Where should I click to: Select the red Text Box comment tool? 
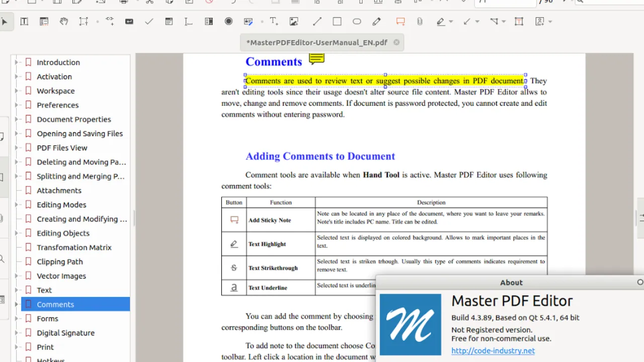(x=519, y=22)
